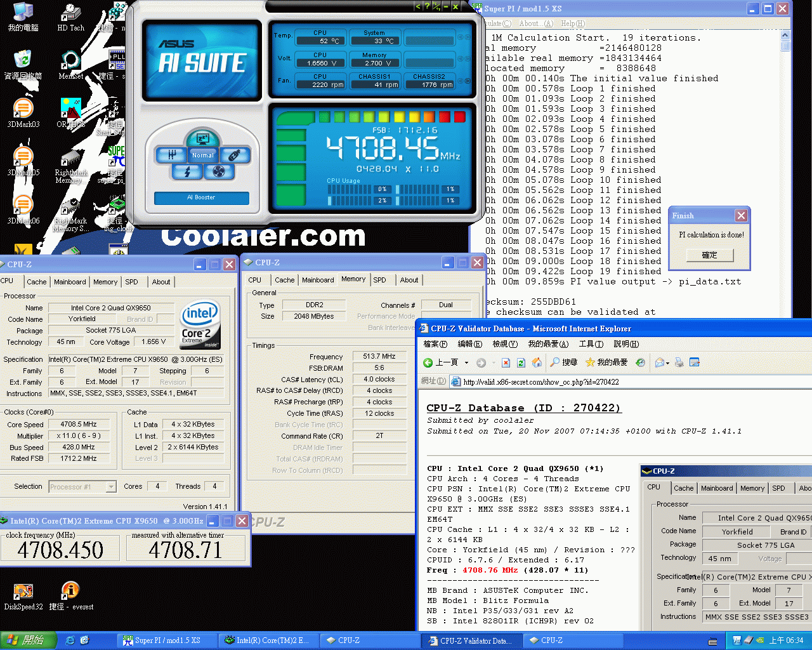This screenshot has width=812, height=650.
Task: Open the 3DMark05 desktop shortcut
Action: pos(23,161)
